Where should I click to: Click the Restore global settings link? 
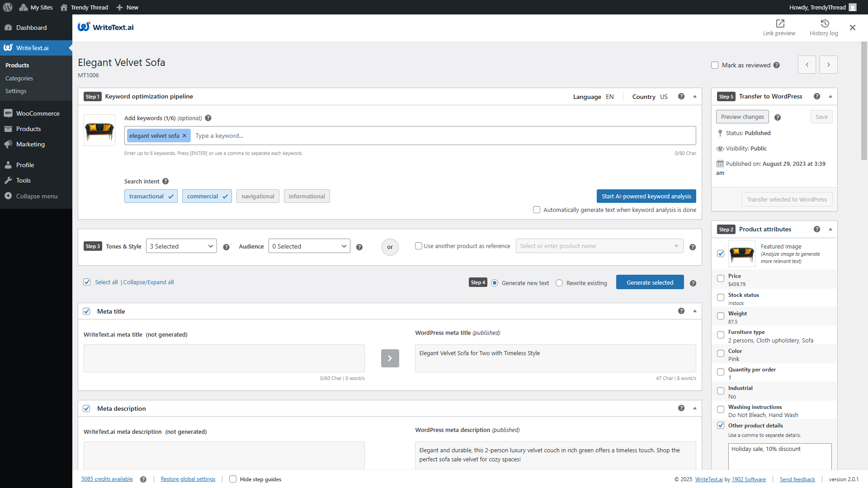(x=188, y=479)
